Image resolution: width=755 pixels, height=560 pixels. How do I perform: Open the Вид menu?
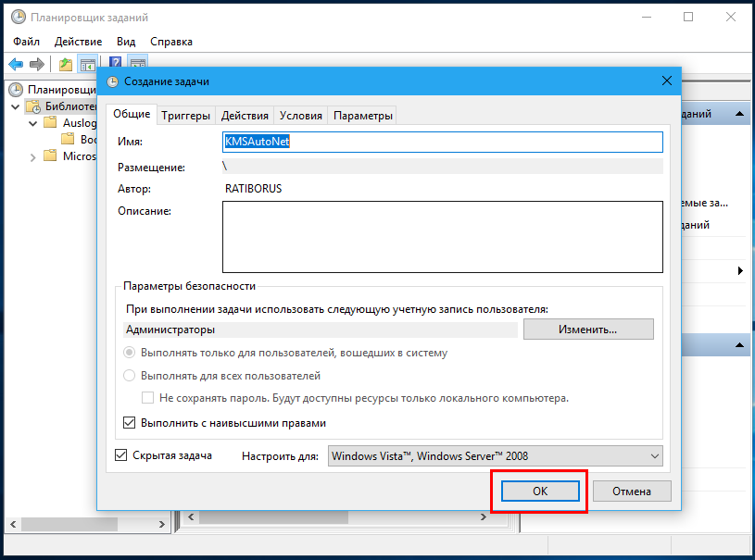pyautogui.click(x=126, y=42)
